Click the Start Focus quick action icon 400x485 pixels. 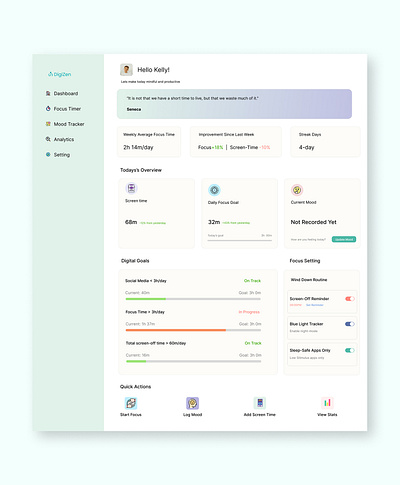(131, 403)
